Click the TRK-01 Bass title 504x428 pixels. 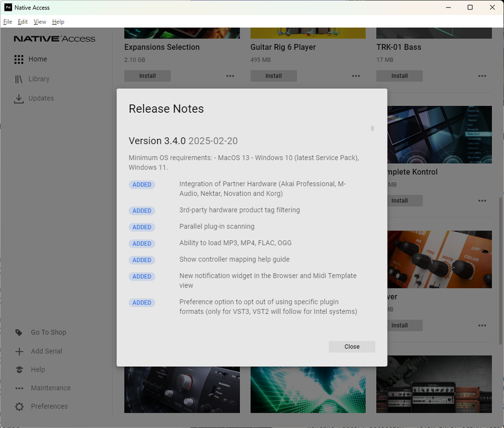pyautogui.click(x=399, y=47)
